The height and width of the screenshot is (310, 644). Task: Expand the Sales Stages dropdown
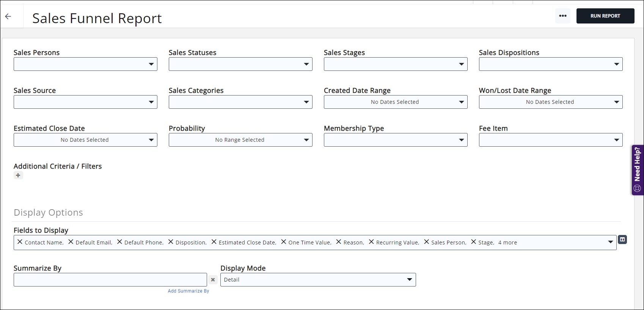pos(395,64)
